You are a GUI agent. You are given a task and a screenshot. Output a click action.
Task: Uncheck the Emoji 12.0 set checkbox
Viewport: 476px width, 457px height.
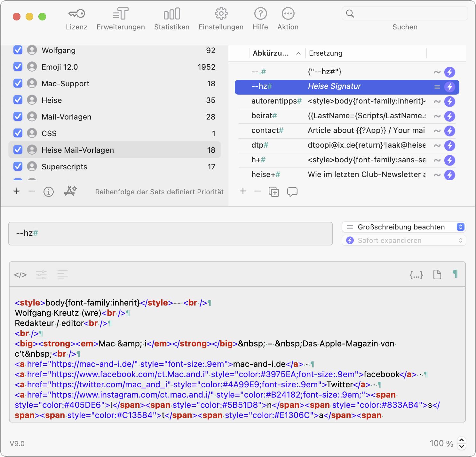point(18,67)
